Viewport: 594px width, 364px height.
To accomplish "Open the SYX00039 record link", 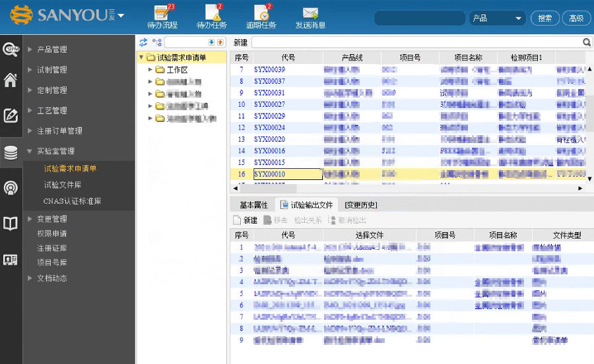I will (x=269, y=69).
